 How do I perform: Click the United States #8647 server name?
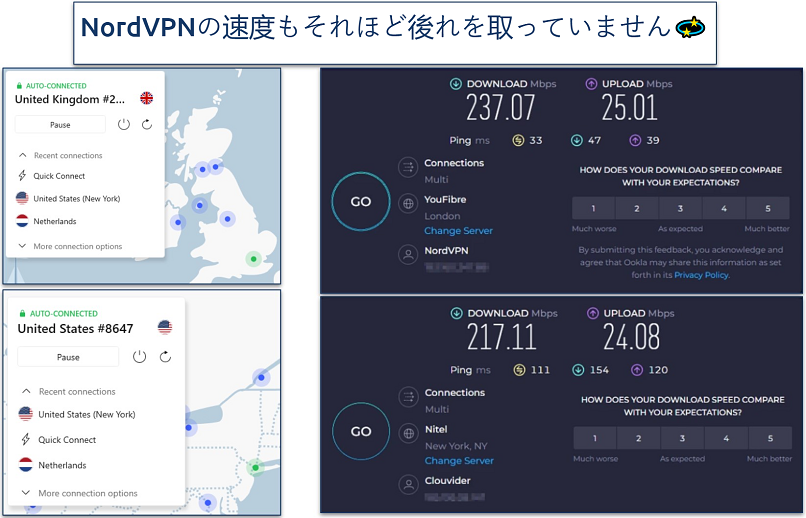pyautogui.click(x=76, y=328)
